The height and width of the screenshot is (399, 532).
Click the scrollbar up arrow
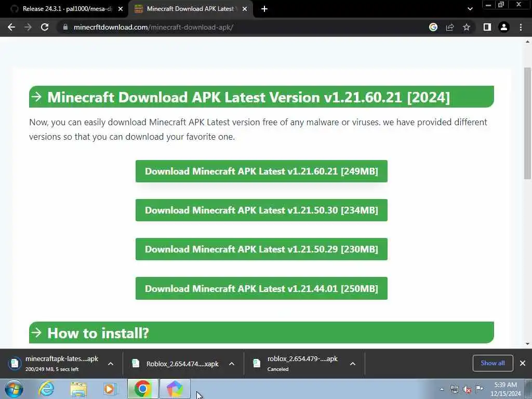click(x=527, y=42)
